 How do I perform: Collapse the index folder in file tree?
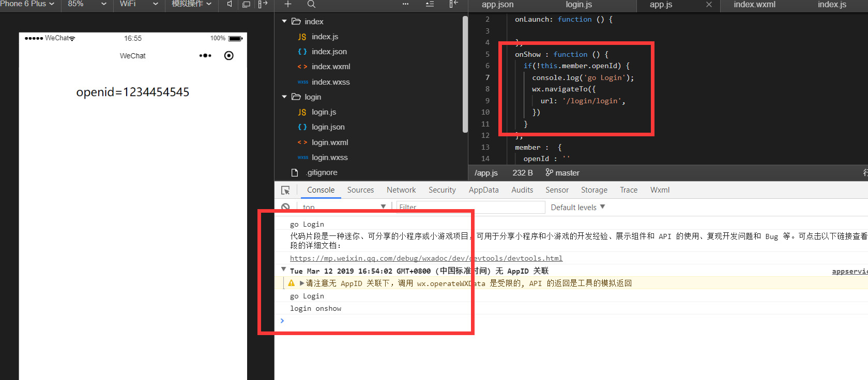tap(284, 22)
